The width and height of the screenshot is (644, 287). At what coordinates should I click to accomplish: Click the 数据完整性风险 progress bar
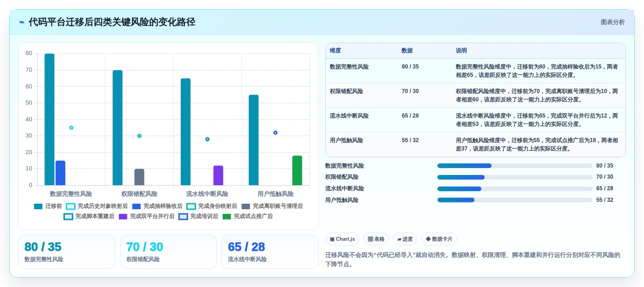pos(515,166)
